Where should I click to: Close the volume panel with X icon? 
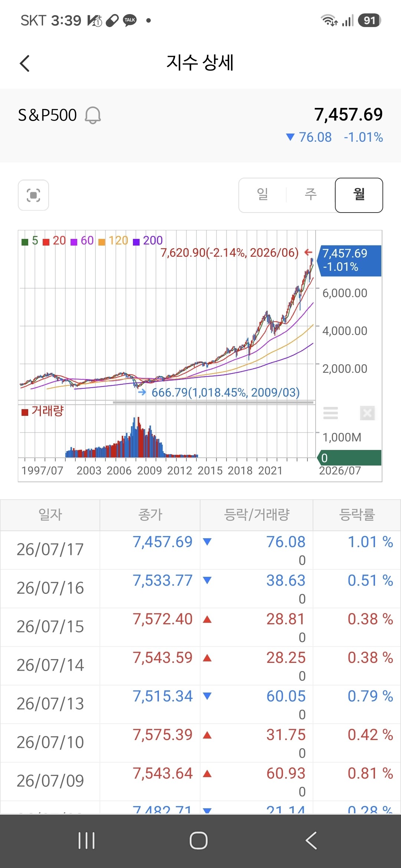tap(367, 413)
